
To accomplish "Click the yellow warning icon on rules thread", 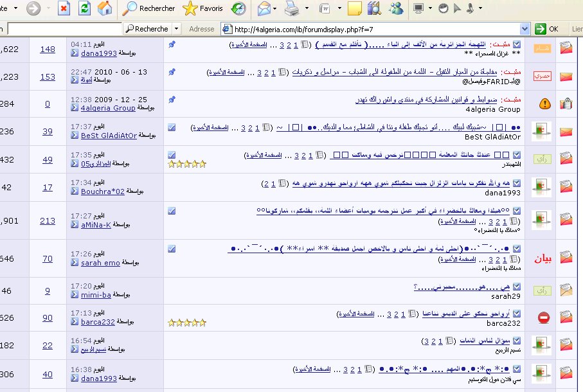I will [x=544, y=103].
